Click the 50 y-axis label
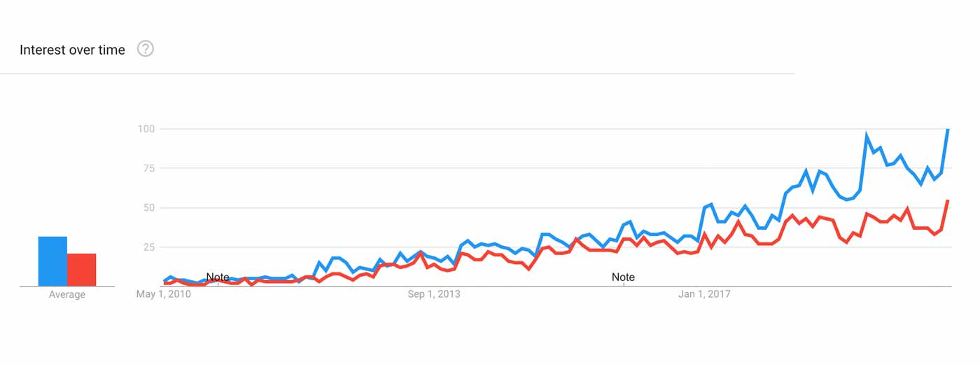Screen dimensions: 980x365 (x=148, y=208)
